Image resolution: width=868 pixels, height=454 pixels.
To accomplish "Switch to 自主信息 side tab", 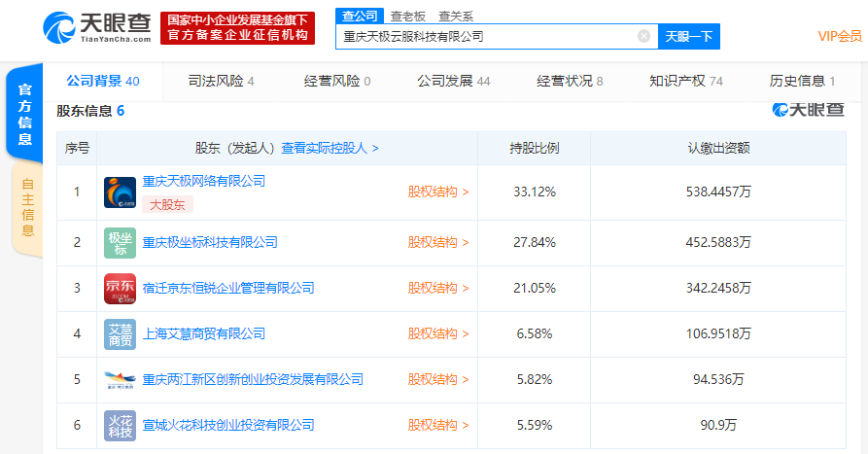I will (x=26, y=208).
